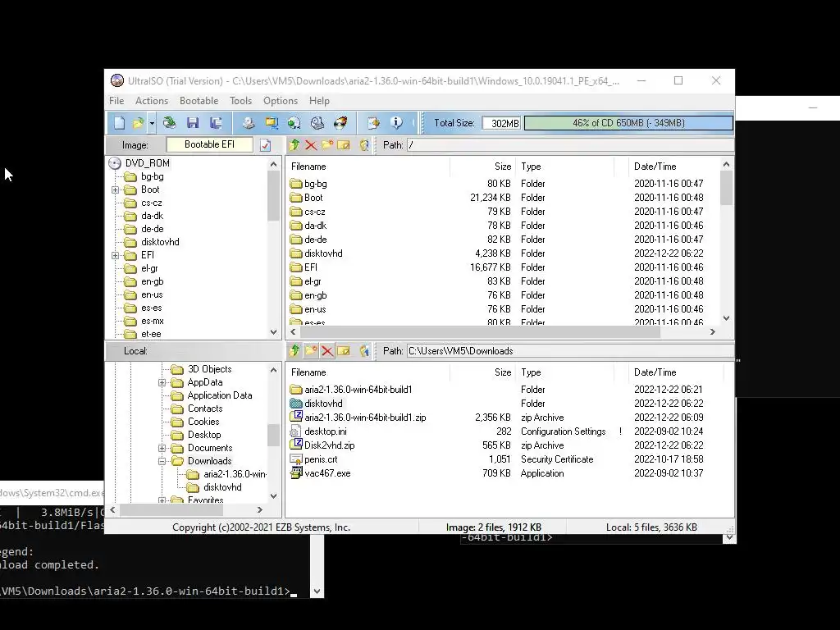Screen dimensions: 840x630
Task: Click the Local pane New Folder icon
Action: pyautogui.click(x=311, y=351)
